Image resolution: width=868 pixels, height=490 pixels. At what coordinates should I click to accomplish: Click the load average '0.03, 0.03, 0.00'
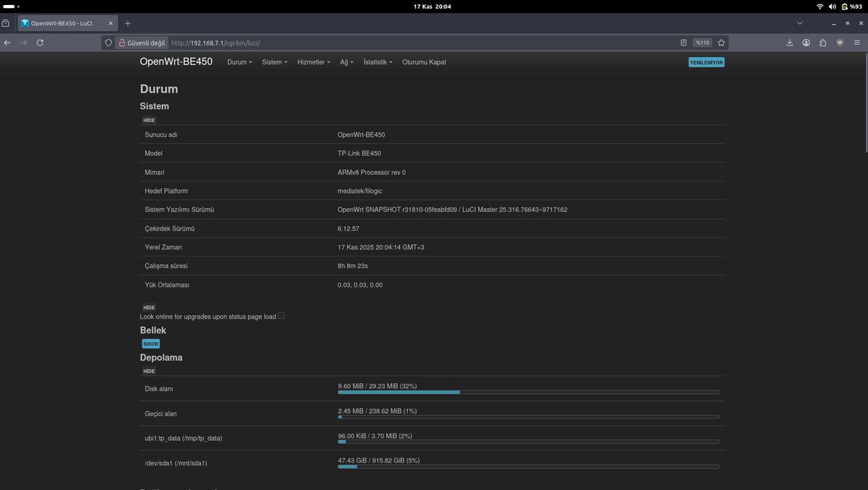tap(360, 285)
